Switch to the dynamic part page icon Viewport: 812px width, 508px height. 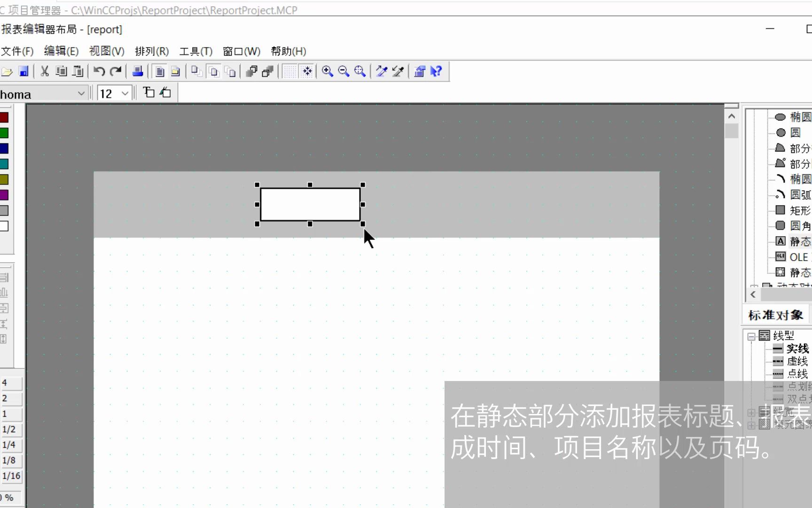click(x=175, y=71)
